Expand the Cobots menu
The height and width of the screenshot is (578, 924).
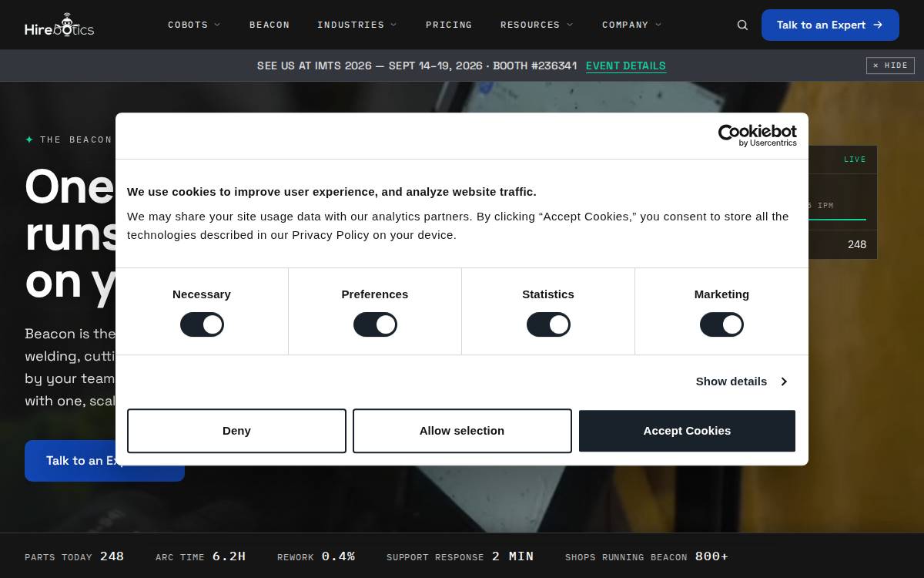tap(194, 25)
